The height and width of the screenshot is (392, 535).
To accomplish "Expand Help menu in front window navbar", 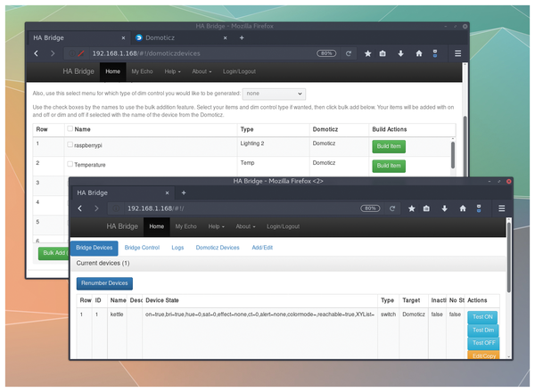I will pyautogui.click(x=217, y=226).
